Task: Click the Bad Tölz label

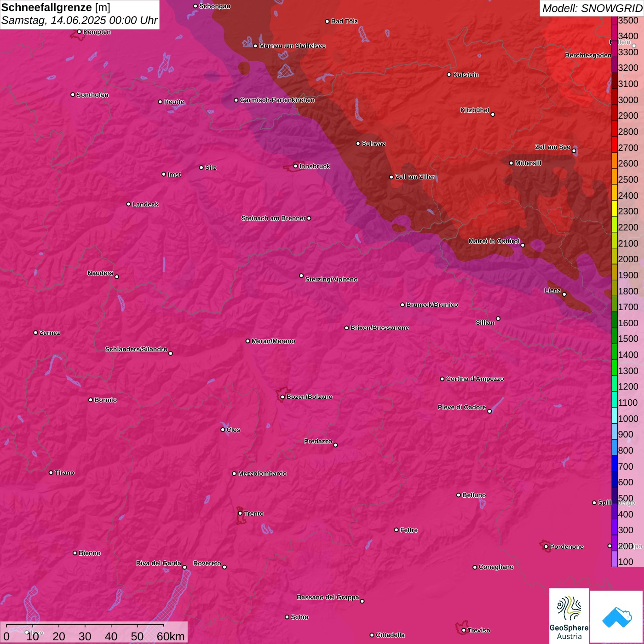Action: pyautogui.click(x=344, y=21)
